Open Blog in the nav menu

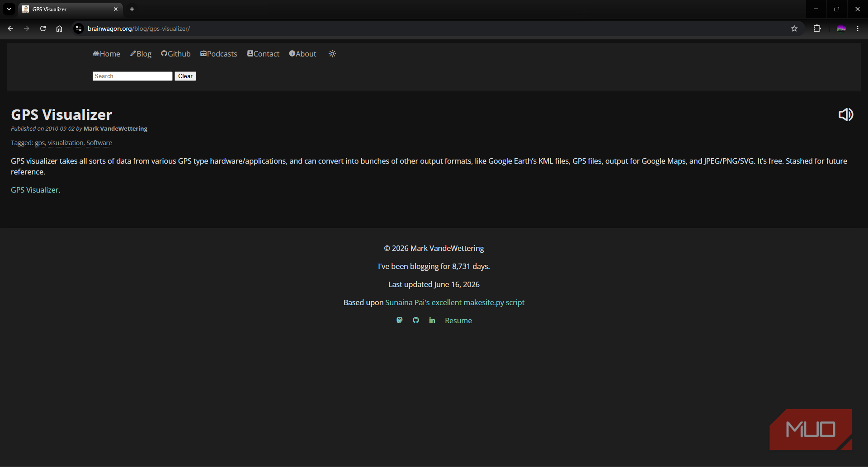tap(141, 54)
